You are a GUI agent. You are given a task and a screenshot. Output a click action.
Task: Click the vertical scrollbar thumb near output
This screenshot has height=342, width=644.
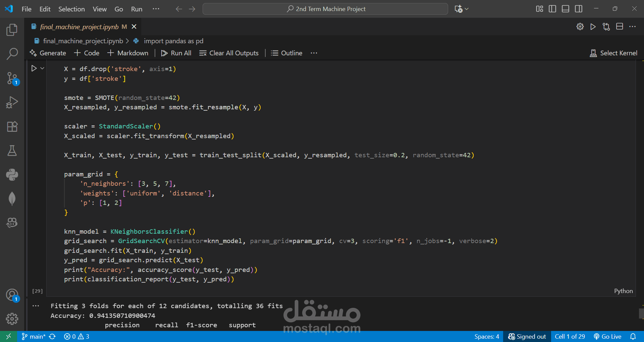[x=641, y=314]
